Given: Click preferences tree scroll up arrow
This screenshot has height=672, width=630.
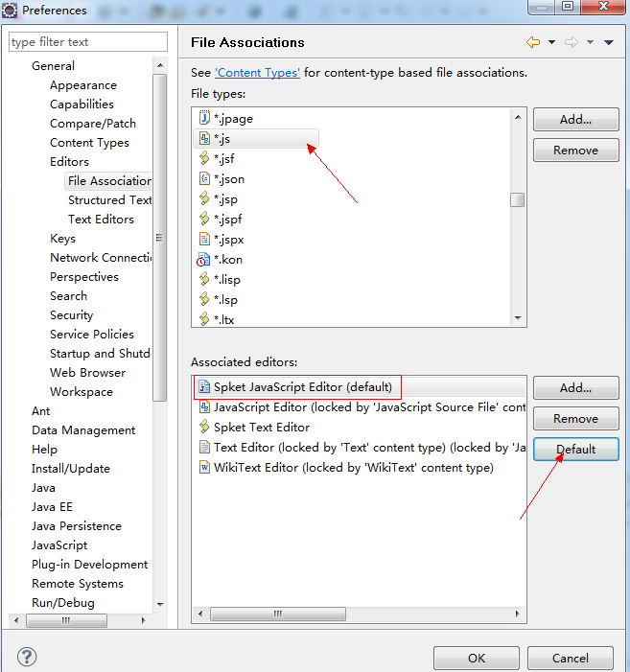Looking at the screenshot, I should [160, 65].
